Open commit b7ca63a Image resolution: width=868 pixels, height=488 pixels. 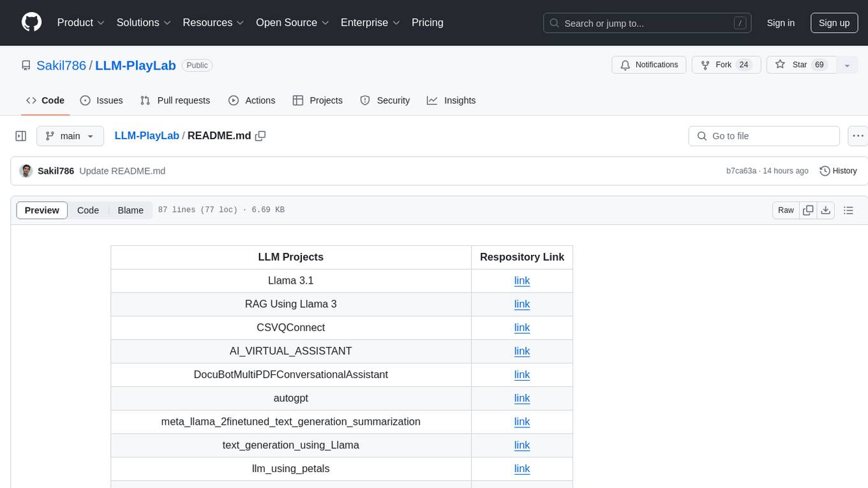point(741,171)
